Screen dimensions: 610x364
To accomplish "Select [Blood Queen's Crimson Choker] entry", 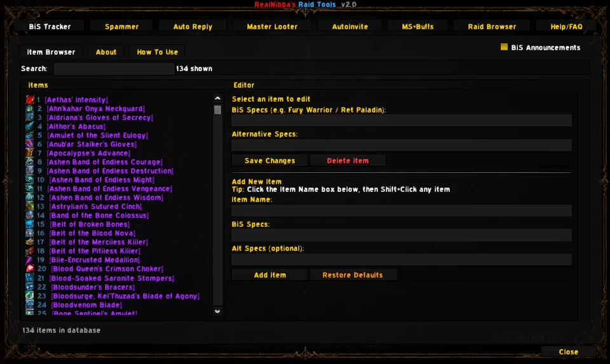I will [x=107, y=269].
